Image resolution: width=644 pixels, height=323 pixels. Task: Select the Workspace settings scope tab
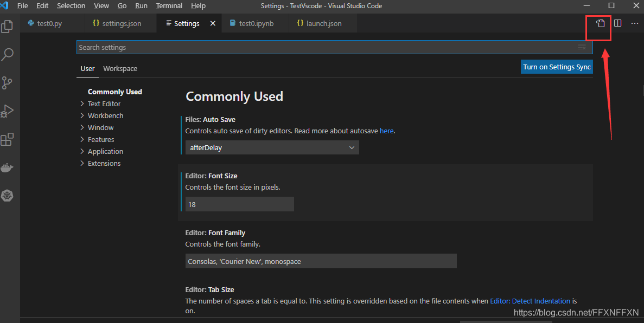pyautogui.click(x=120, y=68)
